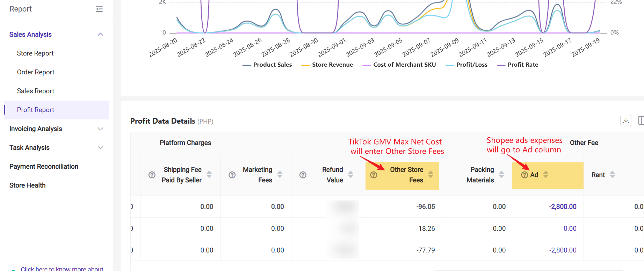Toggle Profit/Loss legend color marker
Viewport: 644px width, 271px height.
[x=450, y=65]
